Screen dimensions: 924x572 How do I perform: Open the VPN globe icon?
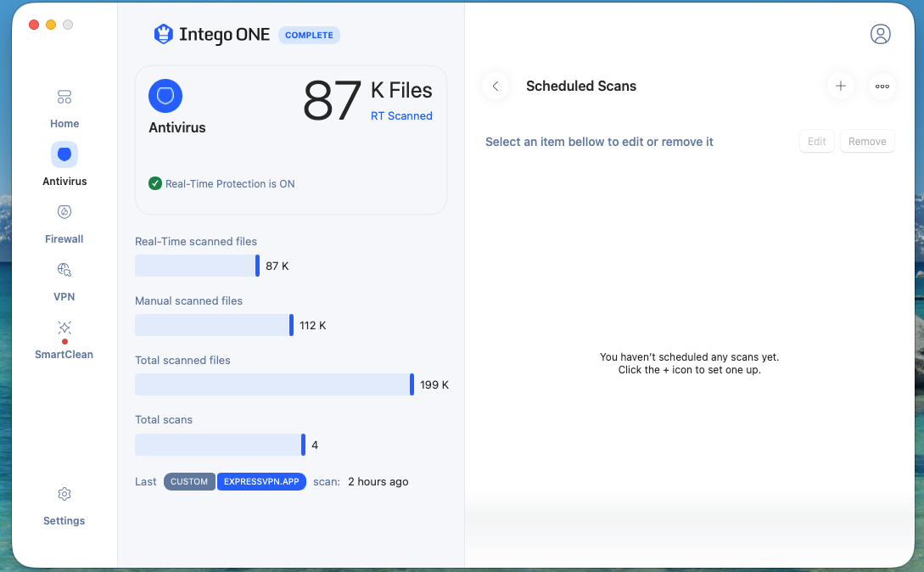point(64,270)
